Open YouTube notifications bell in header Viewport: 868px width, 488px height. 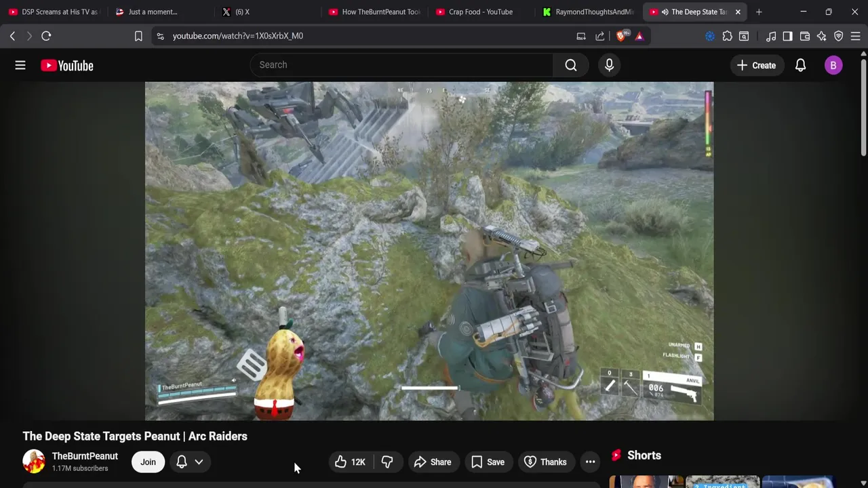click(800, 65)
